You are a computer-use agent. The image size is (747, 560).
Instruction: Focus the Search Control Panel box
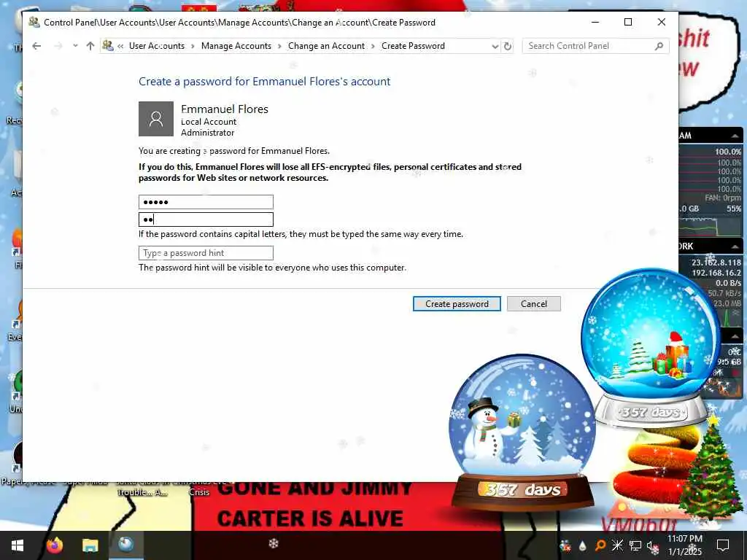pos(595,46)
